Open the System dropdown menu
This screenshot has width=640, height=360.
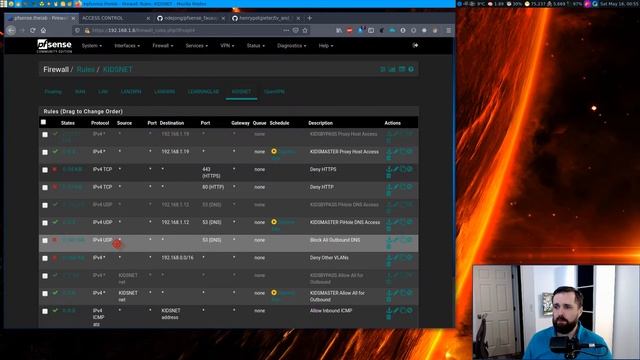pyautogui.click(x=92, y=46)
